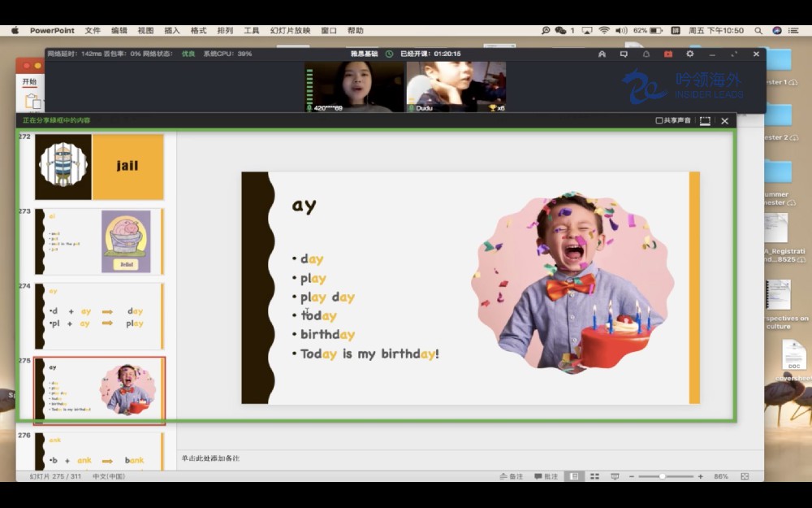812x508 pixels.
Task: Stop sharing with the X button
Action: click(x=724, y=120)
